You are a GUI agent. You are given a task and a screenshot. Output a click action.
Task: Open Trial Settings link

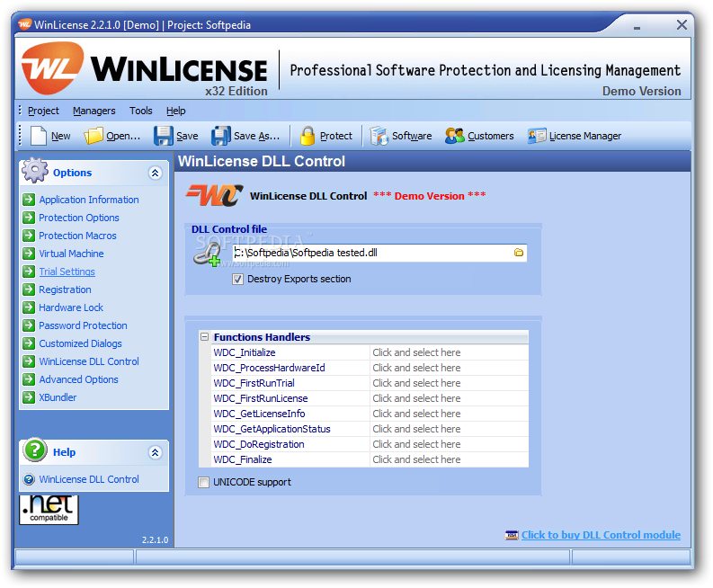coord(67,272)
